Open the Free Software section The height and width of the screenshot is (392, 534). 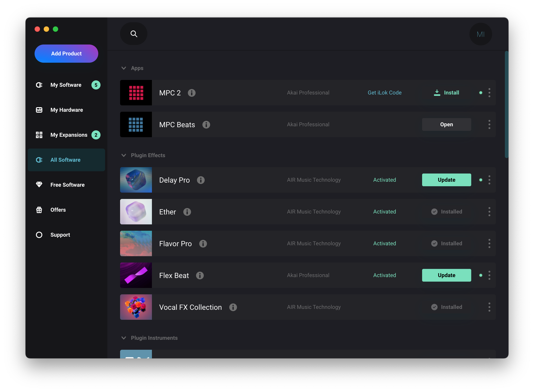pyautogui.click(x=67, y=185)
